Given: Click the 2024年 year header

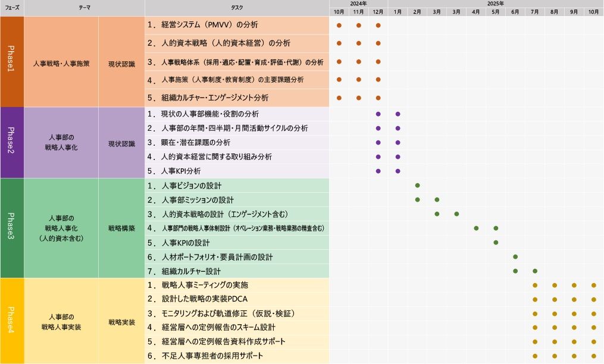Looking at the screenshot, I should [x=356, y=4].
